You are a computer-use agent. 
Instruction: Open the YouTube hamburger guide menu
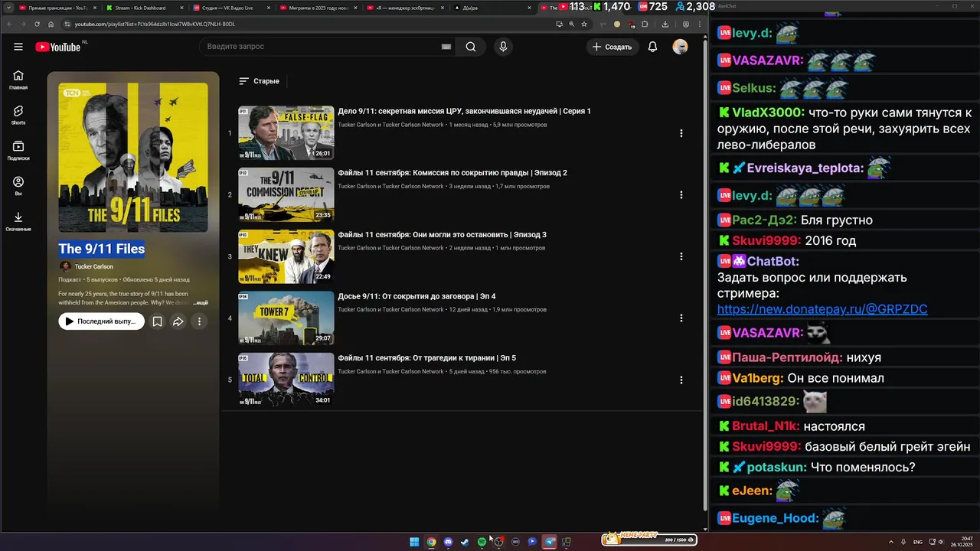point(18,47)
